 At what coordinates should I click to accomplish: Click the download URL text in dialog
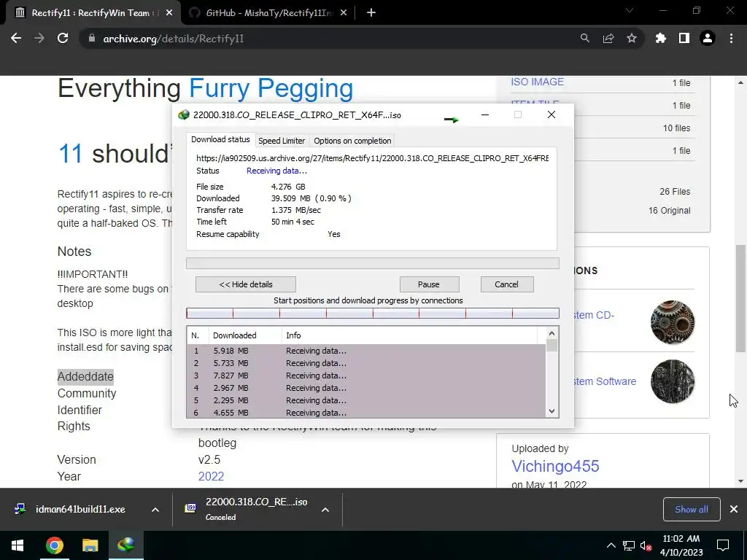pos(372,158)
